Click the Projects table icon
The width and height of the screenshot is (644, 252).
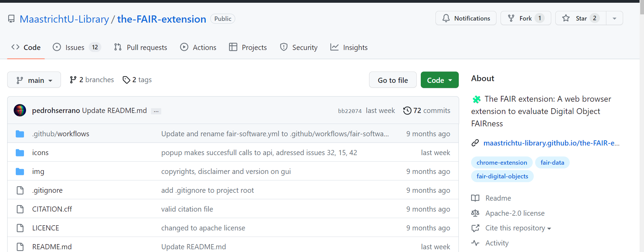pyautogui.click(x=233, y=47)
